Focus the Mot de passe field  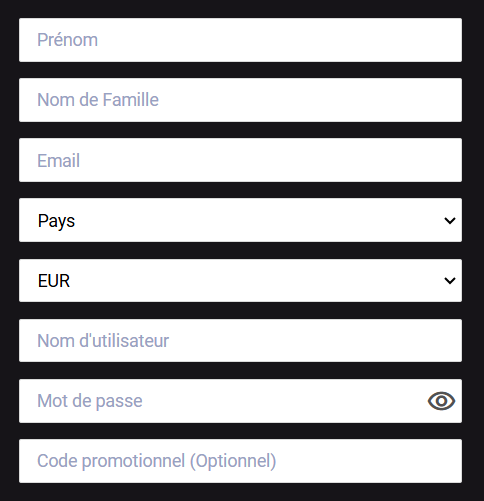point(240,401)
